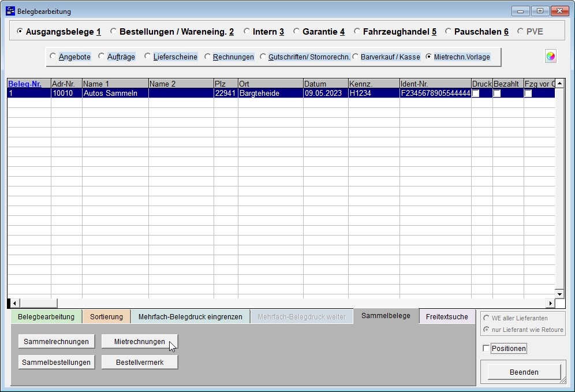The image size is (575, 392).
Task: Open the Belegbearbeitung tab
Action: [46, 317]
